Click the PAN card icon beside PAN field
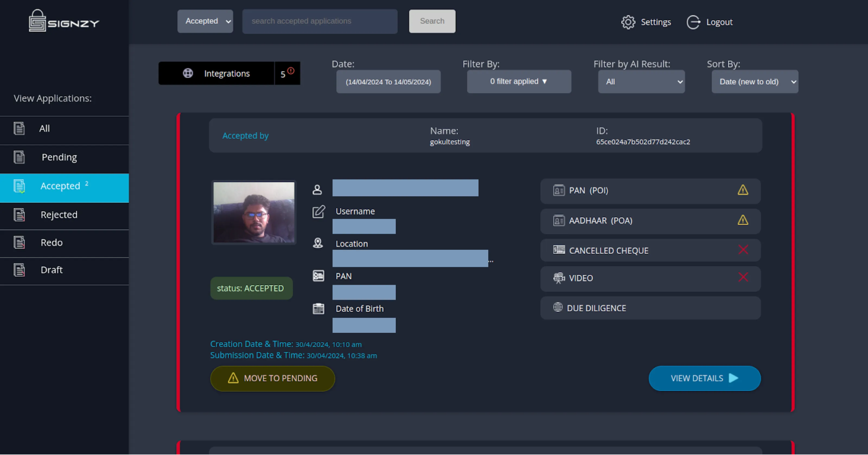The image size is (868, 455). tap(318, 276)
